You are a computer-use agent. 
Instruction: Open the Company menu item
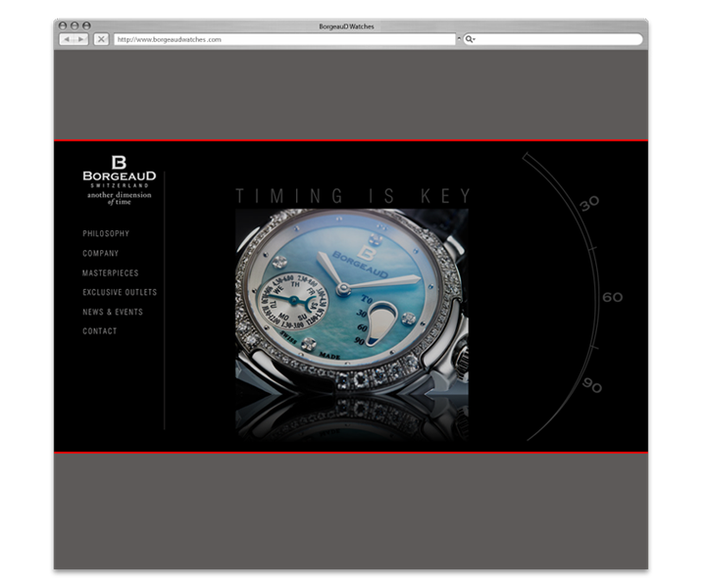100,253
